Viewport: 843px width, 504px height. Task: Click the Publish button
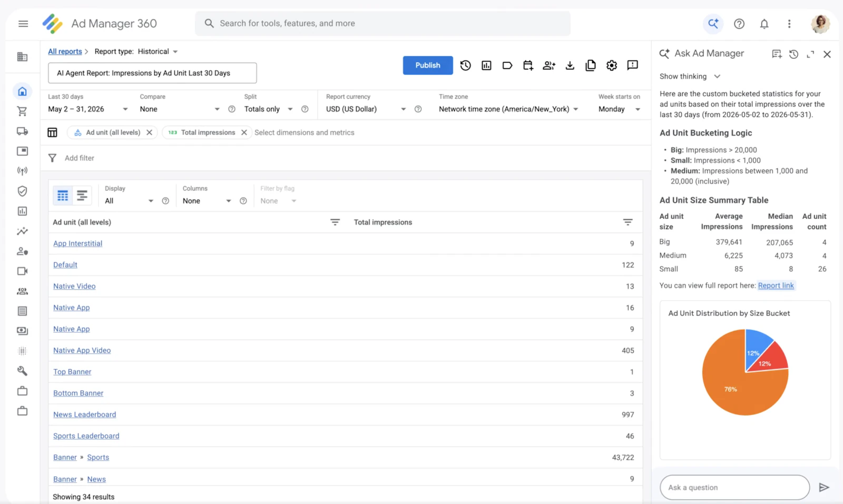[x=428, y=65]
